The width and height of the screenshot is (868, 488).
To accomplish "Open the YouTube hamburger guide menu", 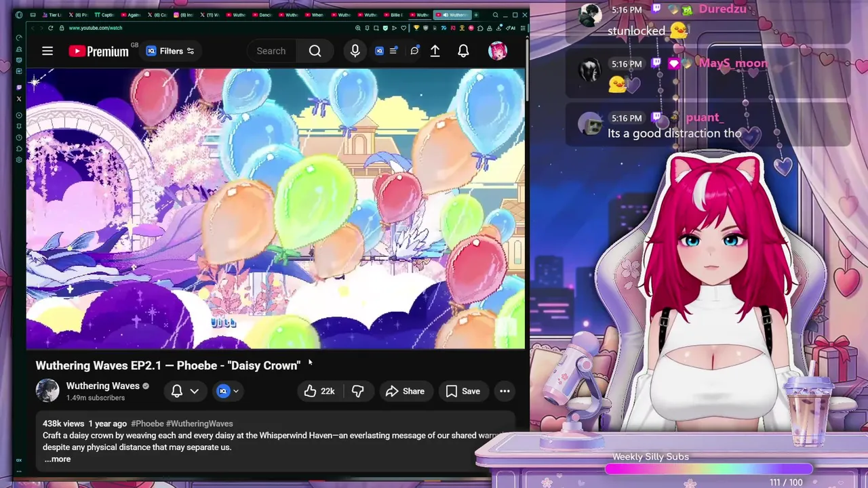I will point(47,51).
